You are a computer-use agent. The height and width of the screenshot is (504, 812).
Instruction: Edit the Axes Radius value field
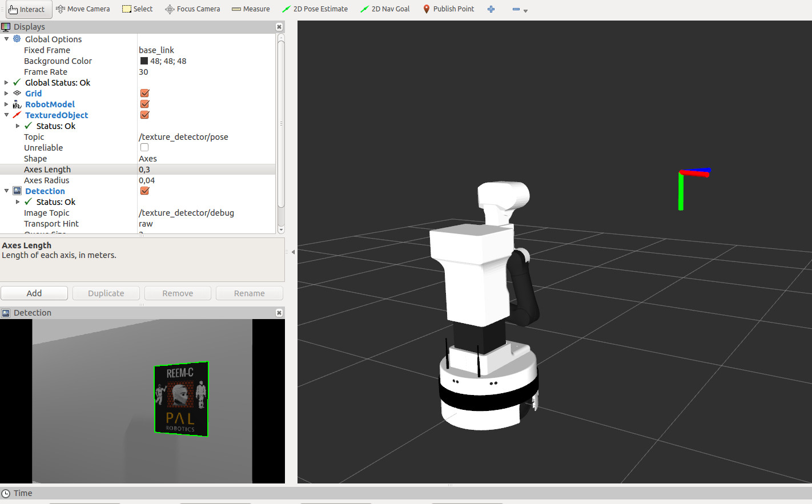(206, 180)
